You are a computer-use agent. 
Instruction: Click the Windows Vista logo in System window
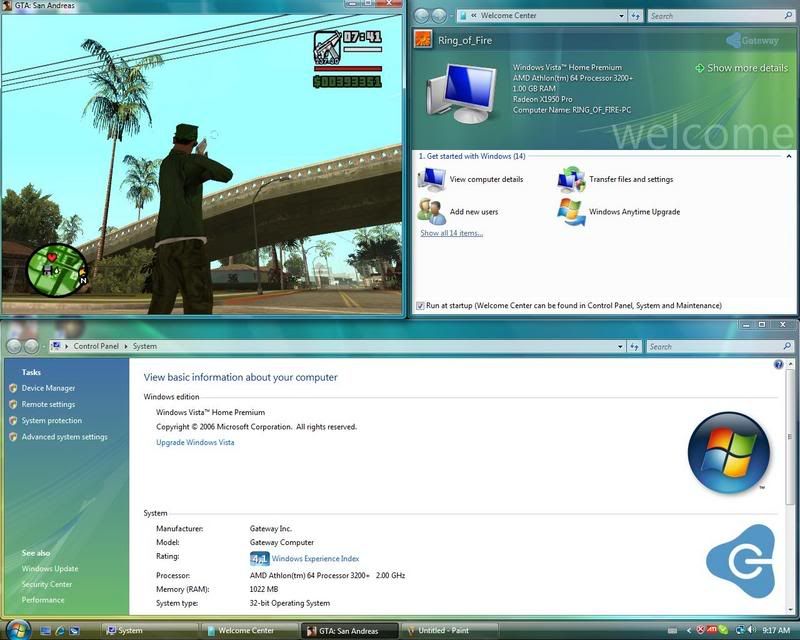click(729, 453)
